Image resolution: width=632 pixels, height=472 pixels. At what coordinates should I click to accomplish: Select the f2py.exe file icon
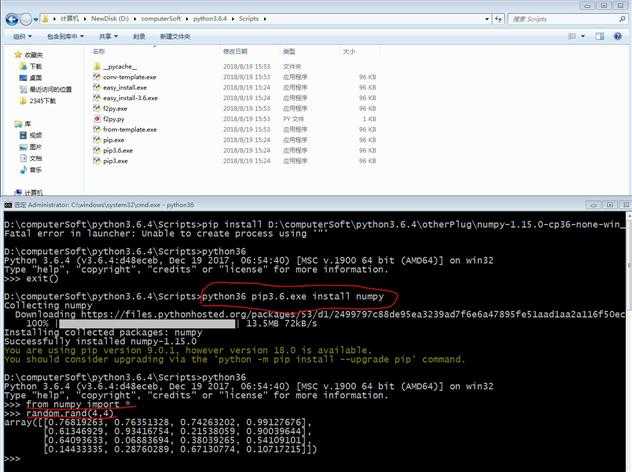[x=97, y=108]
